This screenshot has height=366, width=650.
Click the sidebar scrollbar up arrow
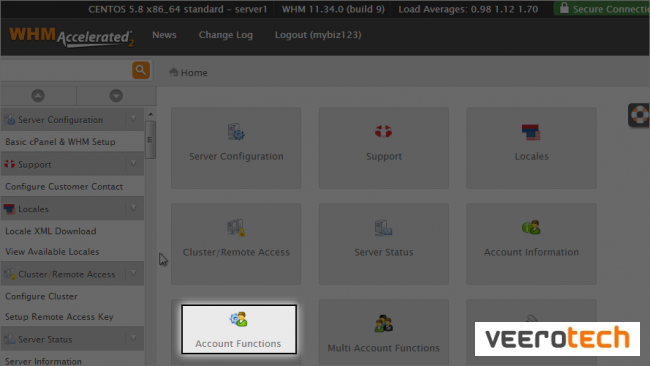point(150,114)
